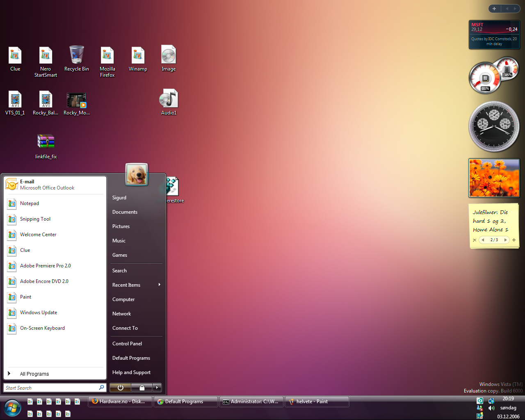This screenshot has height=420, width=525.
Task: Launch Paint from Start menu list
Action: click(54, 297)
